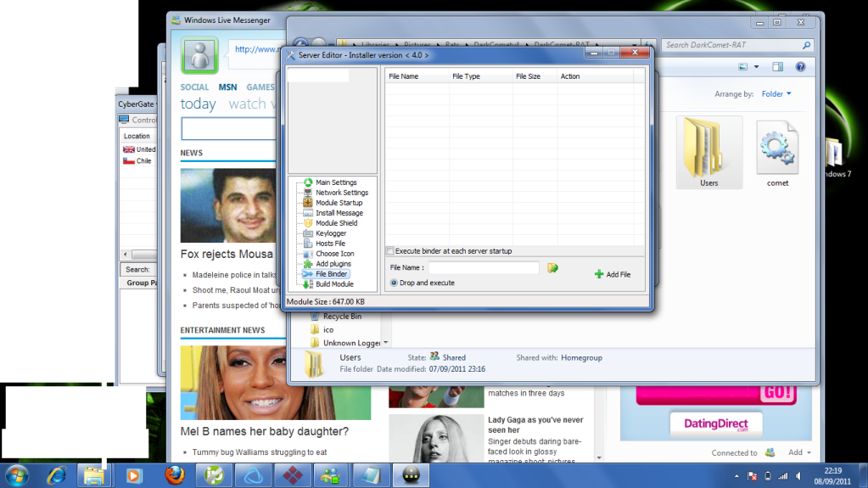Open Module Shield settings

tap(336, 223)
